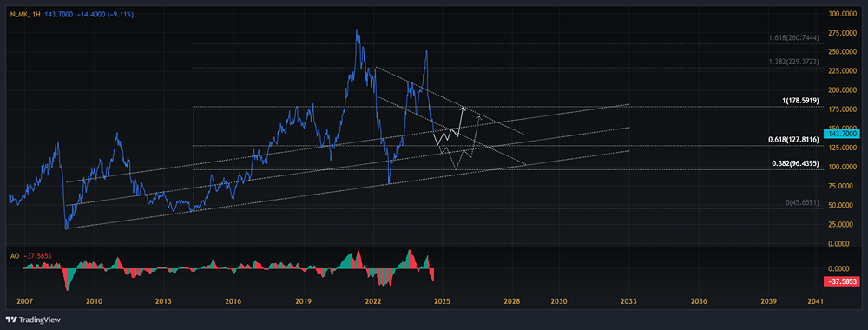Click 2033 on the time axis

(x=628, y=301)
